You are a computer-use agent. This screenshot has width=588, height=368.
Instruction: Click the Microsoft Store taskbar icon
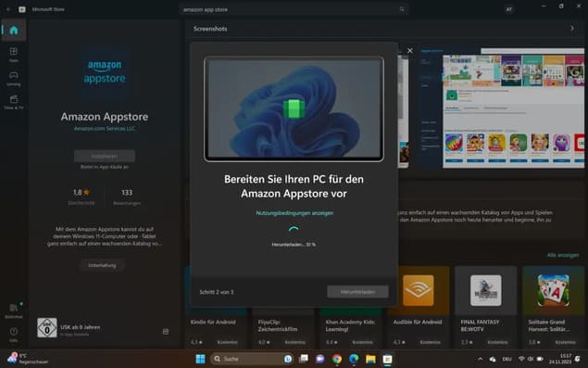pos(387,359)
